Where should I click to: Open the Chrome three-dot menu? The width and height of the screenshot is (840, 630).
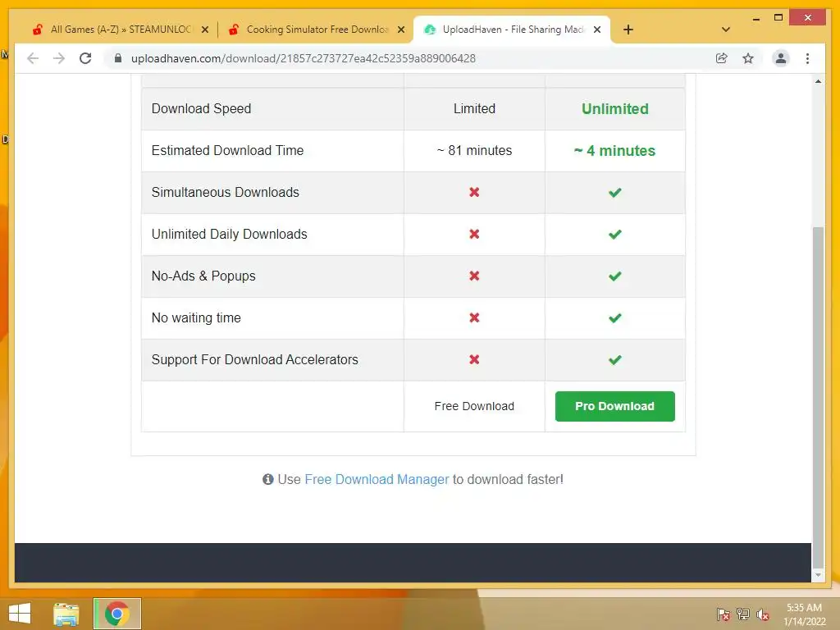(807, 58)
